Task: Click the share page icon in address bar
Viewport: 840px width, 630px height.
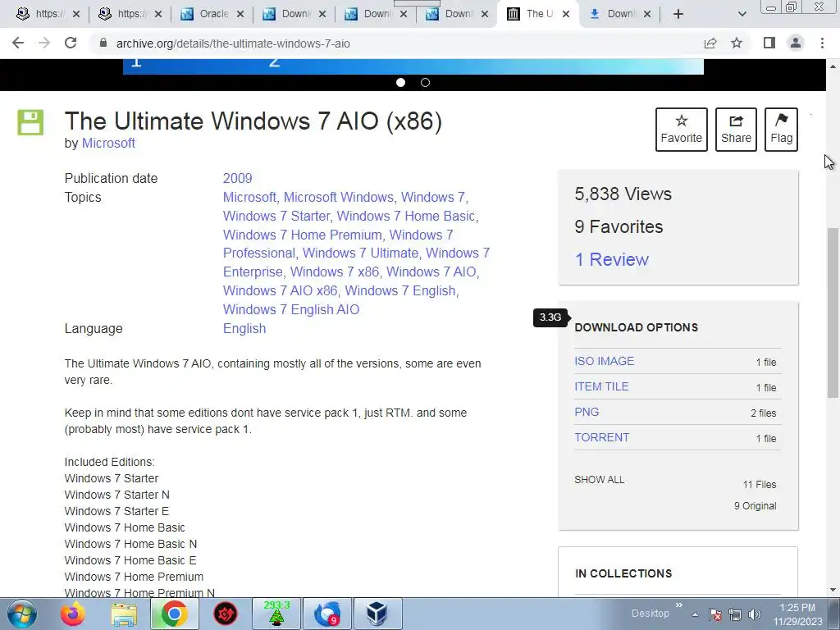Action: (710, 43)
